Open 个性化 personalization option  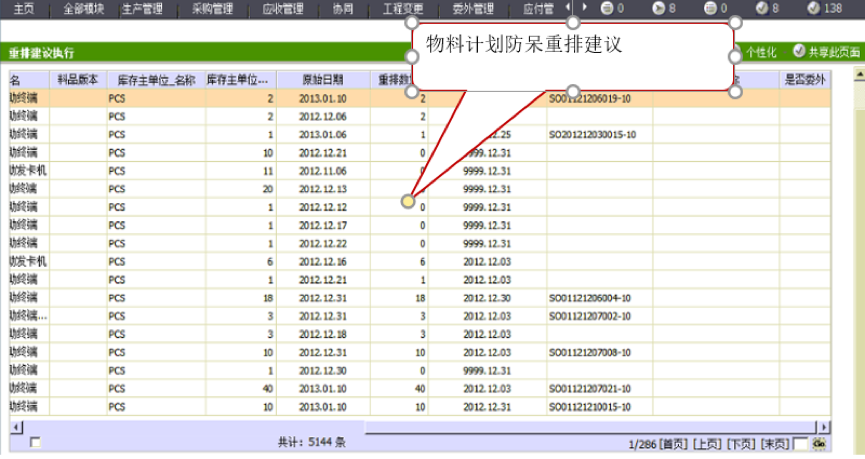(761, 52)
